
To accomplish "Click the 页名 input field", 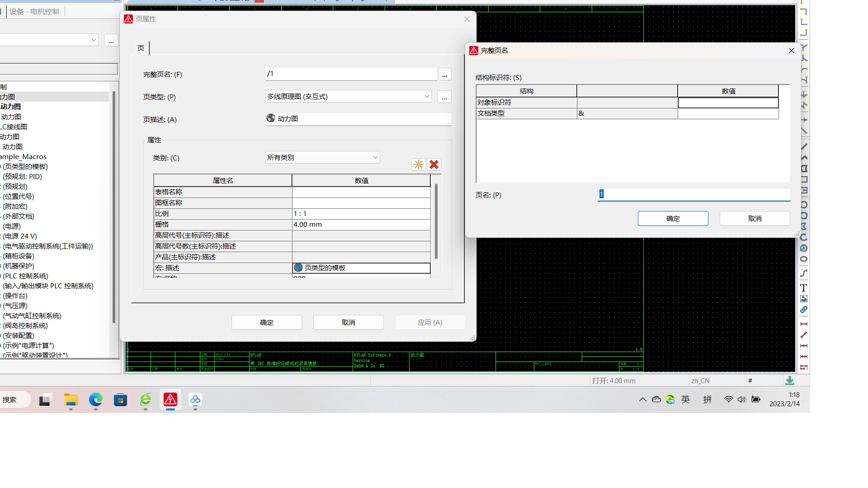I will point(693,194).
